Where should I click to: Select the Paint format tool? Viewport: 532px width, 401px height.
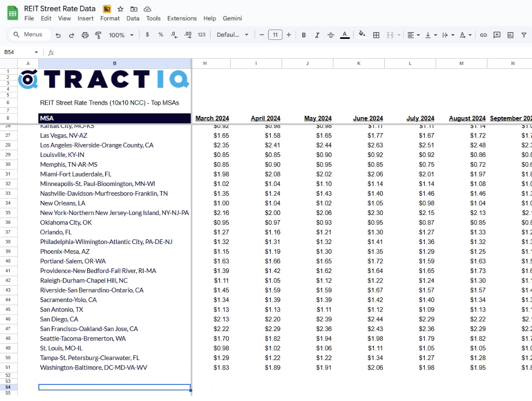pyautogui.click(x=99, y=35)
